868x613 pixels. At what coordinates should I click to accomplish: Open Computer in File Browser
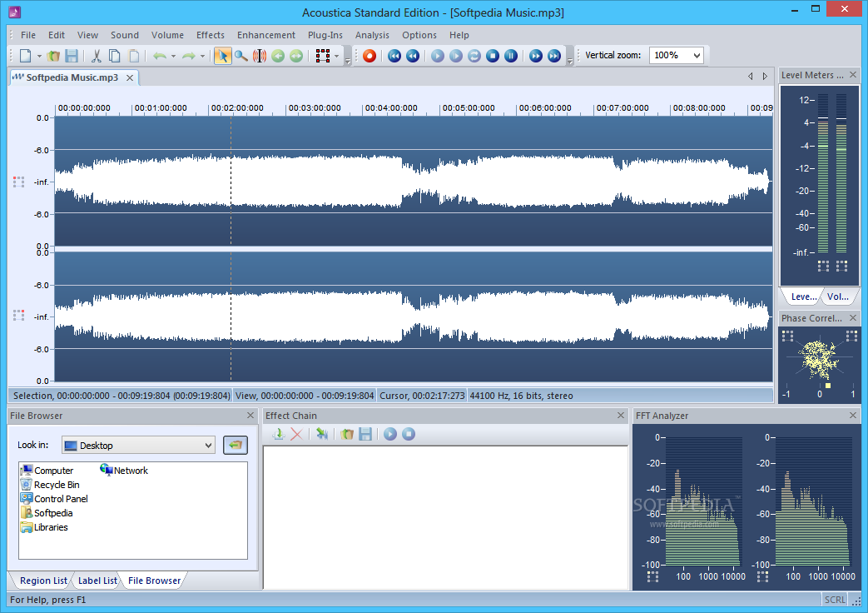pos(47,470)
